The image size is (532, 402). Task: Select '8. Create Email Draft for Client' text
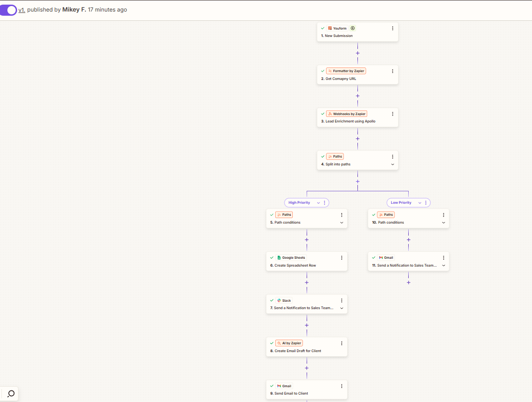[x=296, y=351]
